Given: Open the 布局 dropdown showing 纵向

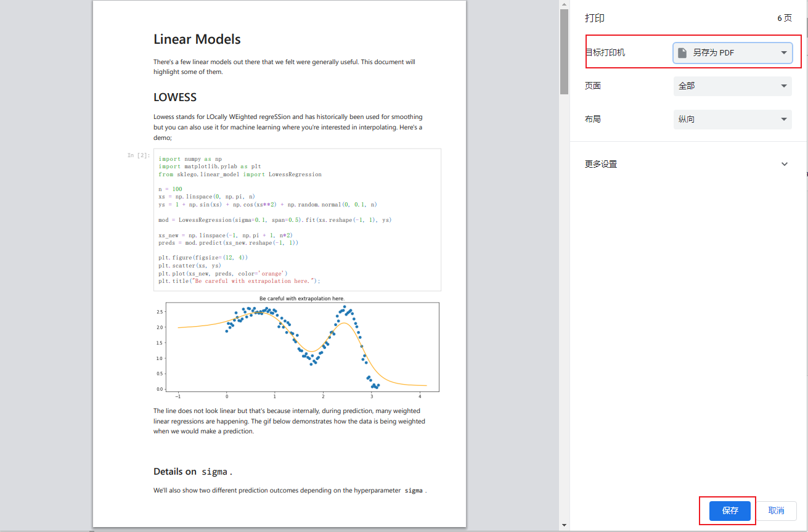Looking at the screenshot, I should pyautogui.click(x=732, y=120).
